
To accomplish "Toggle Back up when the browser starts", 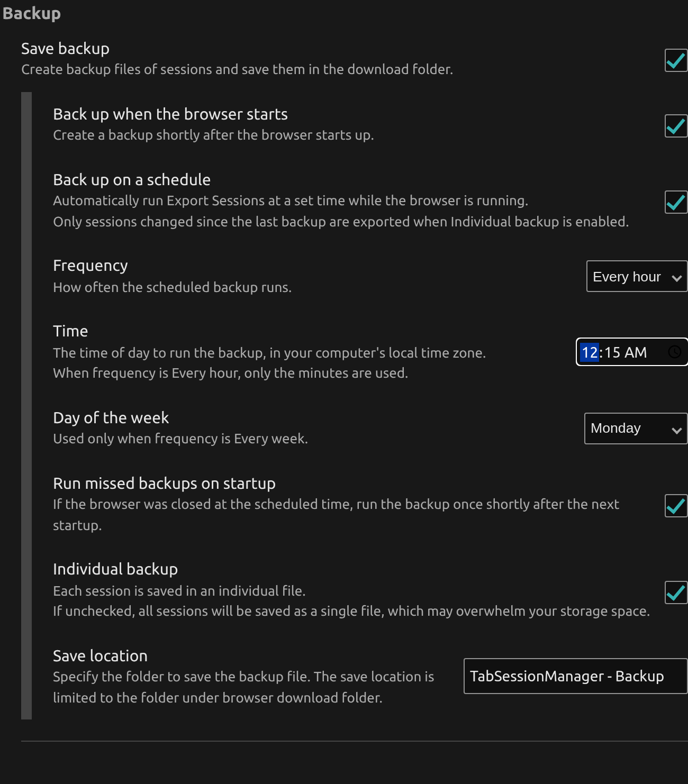I will click(x=676, y=126).
